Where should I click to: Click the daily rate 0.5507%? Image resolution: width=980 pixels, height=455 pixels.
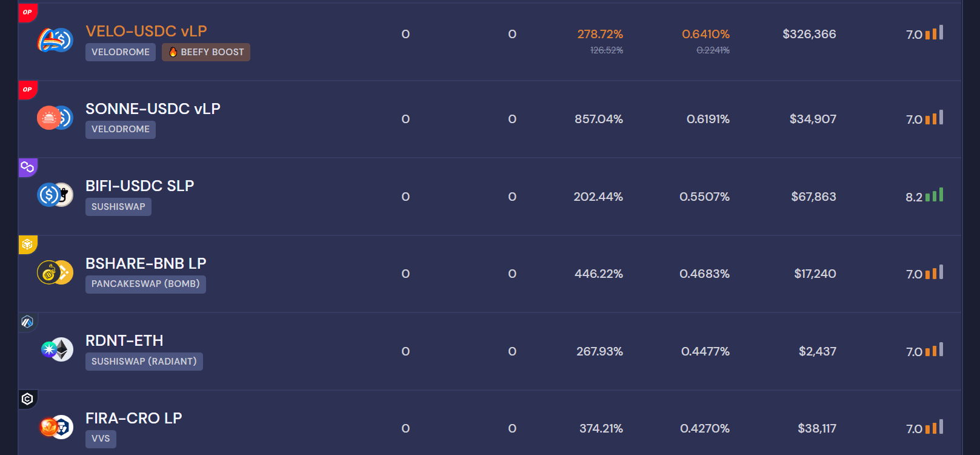tap(704, 197)
